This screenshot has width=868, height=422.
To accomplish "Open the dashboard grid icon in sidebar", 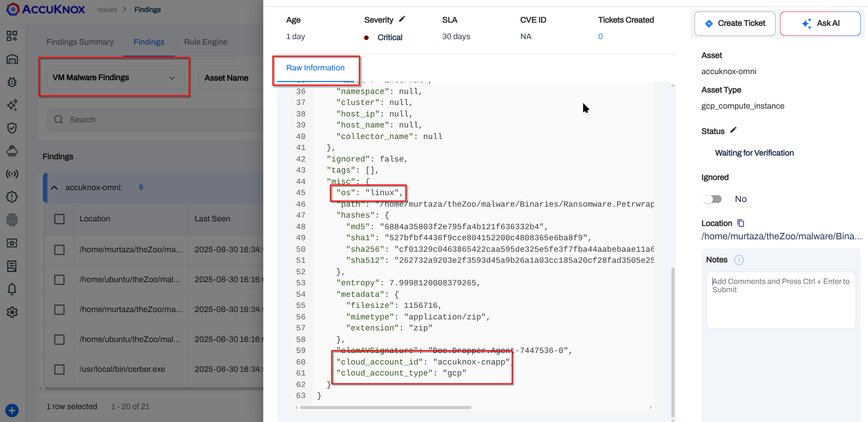I will [12, 36].
